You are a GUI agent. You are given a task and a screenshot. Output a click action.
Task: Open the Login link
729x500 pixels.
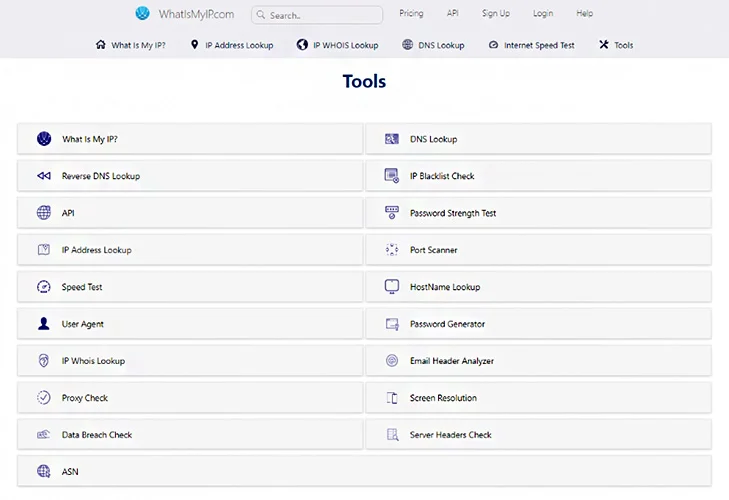[x=543, y=13]
